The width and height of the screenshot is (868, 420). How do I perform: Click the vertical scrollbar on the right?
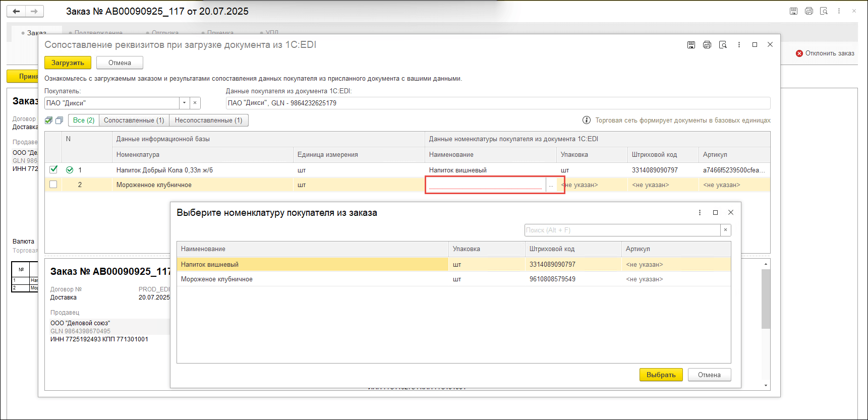pyautogui.click(x=766, y=298)
